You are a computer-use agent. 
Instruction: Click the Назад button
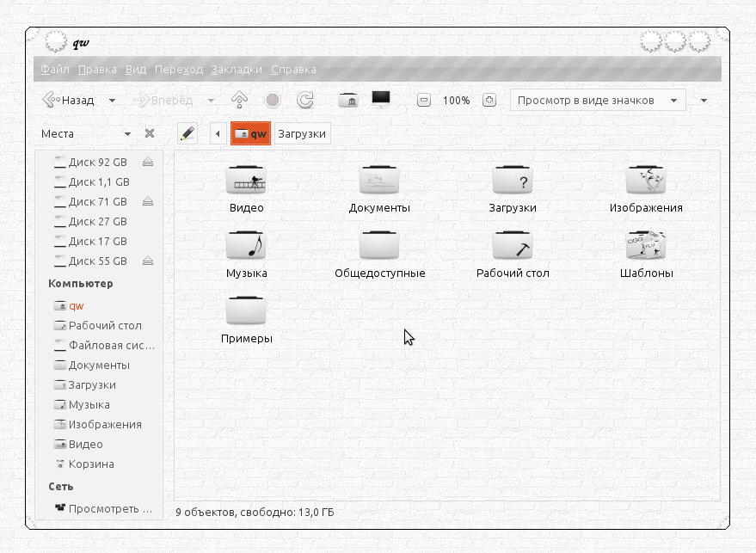coord(69,101)
